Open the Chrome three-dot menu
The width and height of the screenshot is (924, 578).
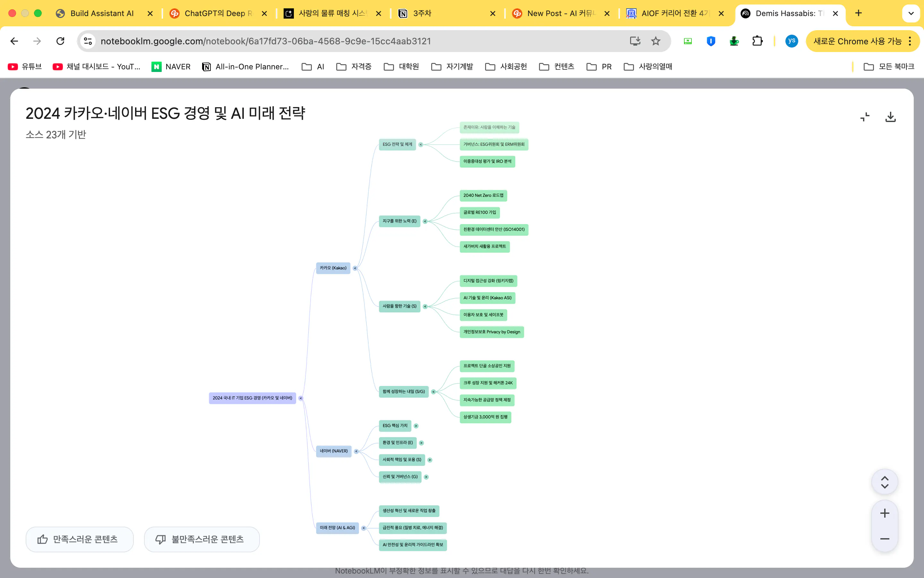910,41
